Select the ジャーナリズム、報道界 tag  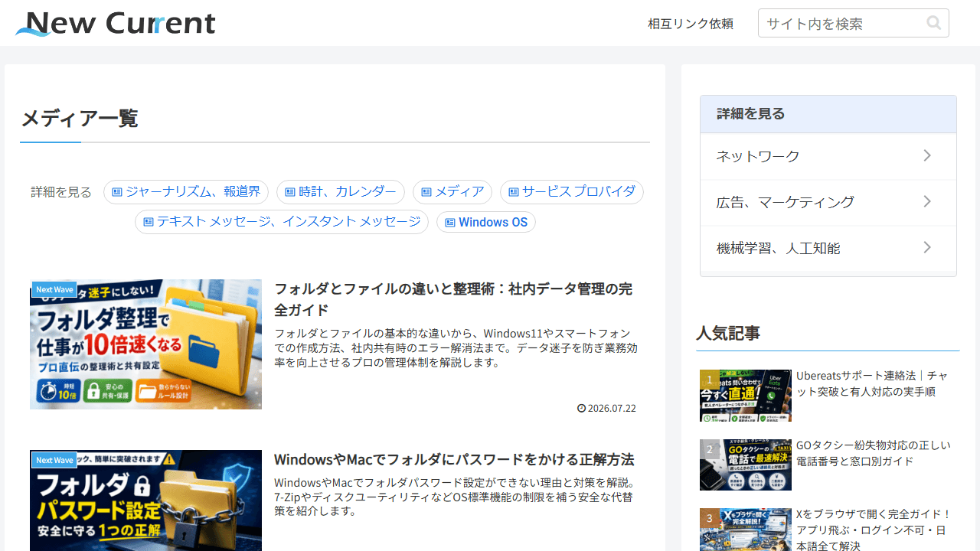[x=186, y=192]
